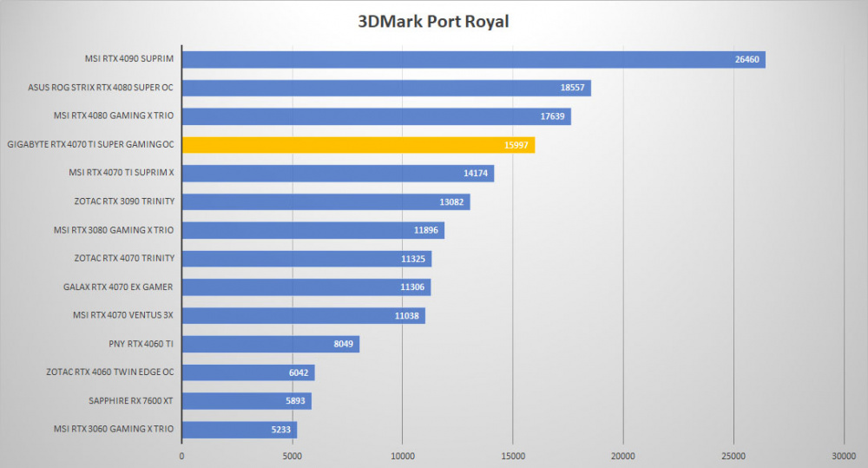This screenshot has width=868, height=468.
Task: Click the 11306 data label
Action: (x=412, y=287)
